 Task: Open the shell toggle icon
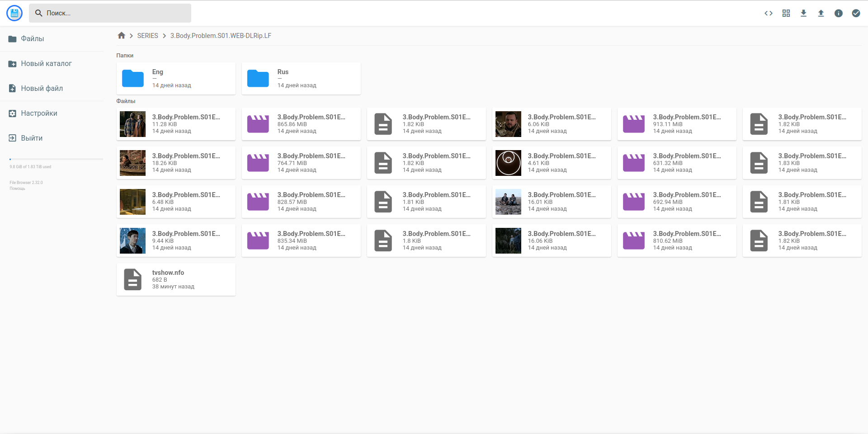[x=769, y=13]
